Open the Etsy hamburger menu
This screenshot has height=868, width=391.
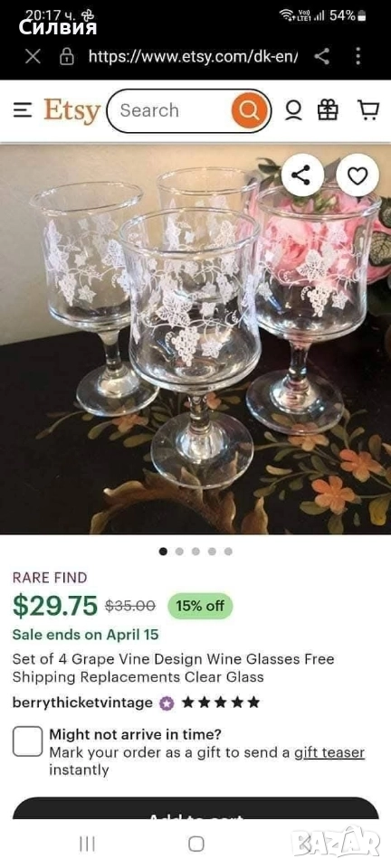point(23,110)
